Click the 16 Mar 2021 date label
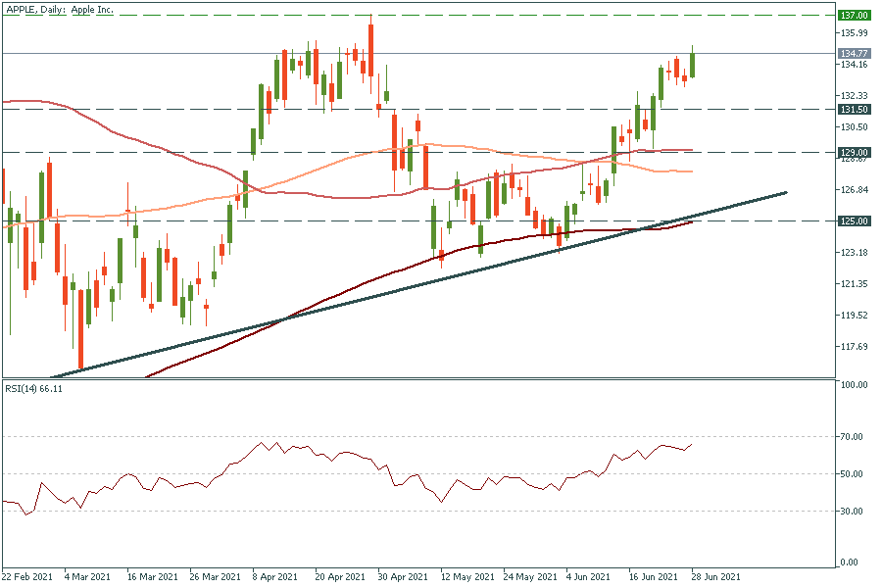 (152, 577)
